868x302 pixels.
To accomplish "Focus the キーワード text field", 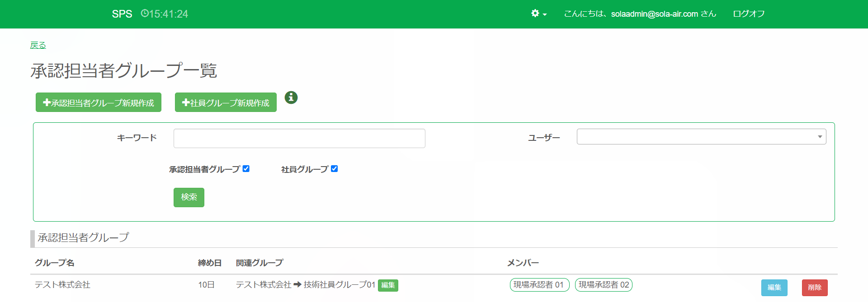I will tap(299, 139).
